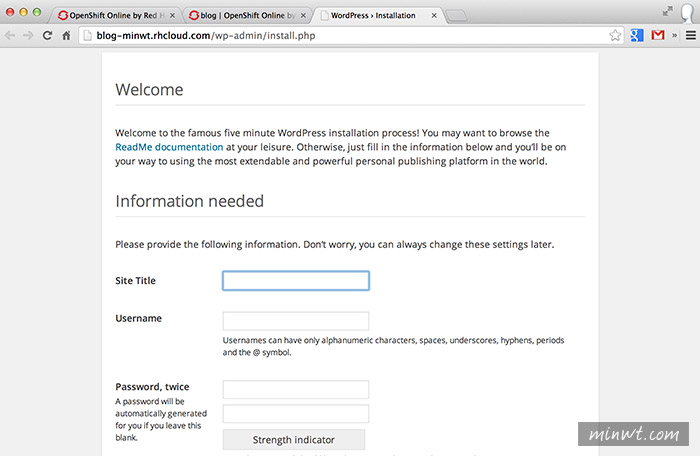Focus the Site Title field
The image size is (700, 456).
click(x=296, y=281)
